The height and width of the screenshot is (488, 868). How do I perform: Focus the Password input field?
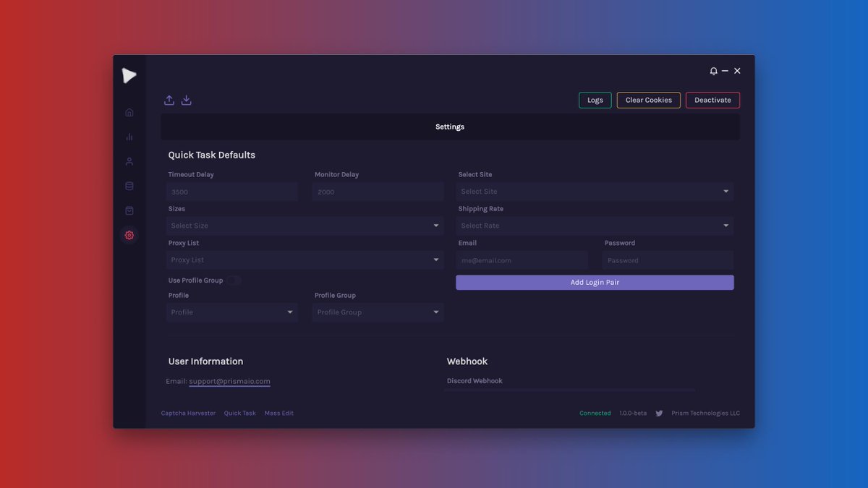(x=668, y=260)
